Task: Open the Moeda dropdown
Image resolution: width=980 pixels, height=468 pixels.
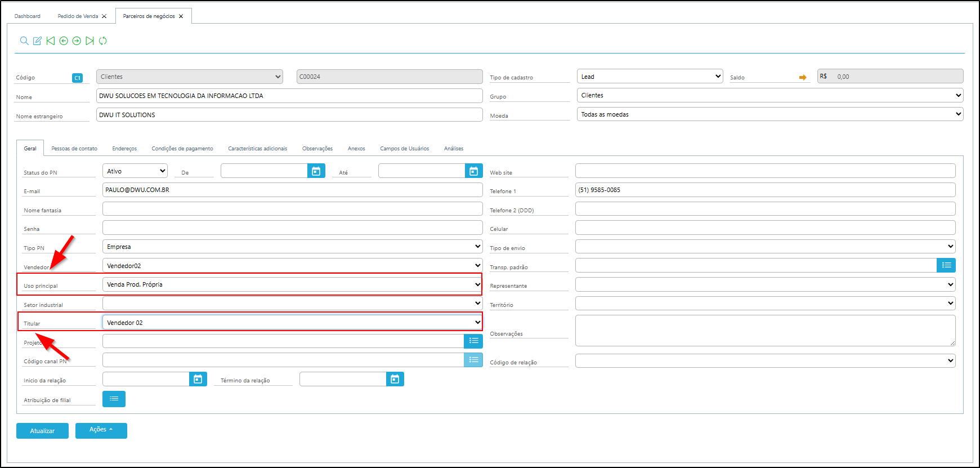Action: point(770,114)
